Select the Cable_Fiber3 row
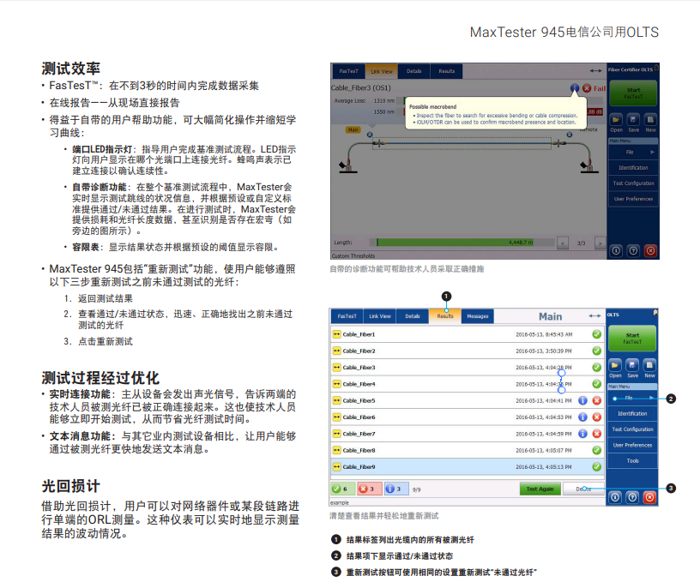700x588 pixels. (x=467, y=367)
